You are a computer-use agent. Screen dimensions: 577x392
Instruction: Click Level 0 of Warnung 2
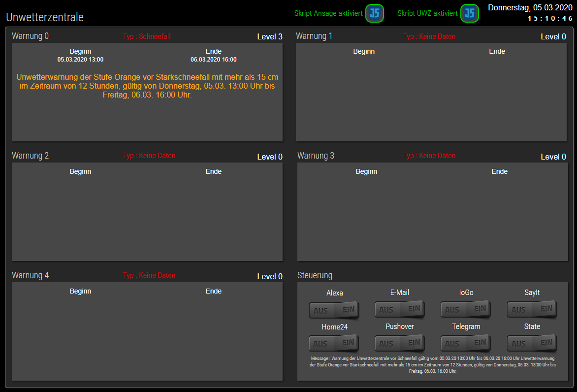[x=270, y=157]
